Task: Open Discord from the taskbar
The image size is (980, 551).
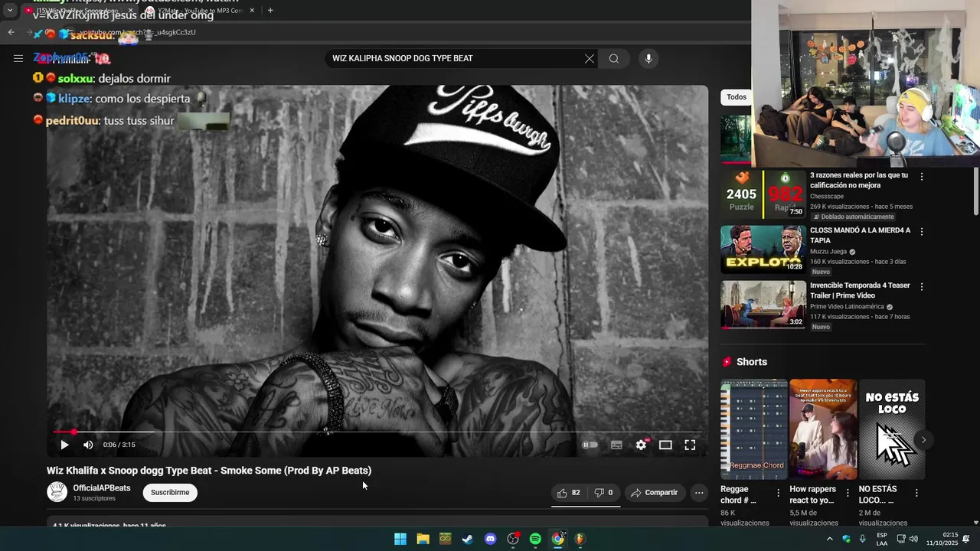Action: 491,539
